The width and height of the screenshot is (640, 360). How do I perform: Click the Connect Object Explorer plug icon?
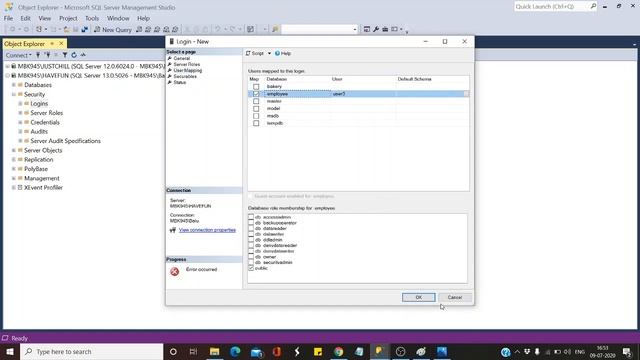click(38, 55)
